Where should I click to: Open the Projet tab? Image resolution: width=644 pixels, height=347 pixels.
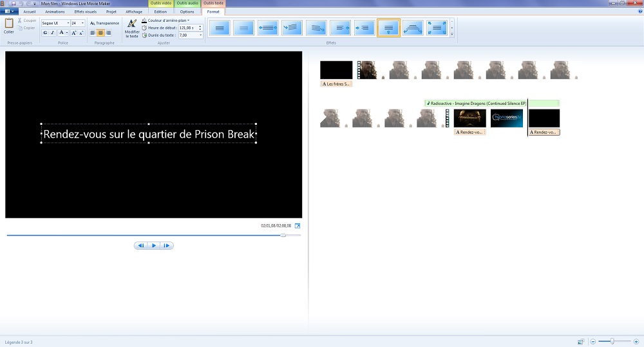tap(111, 12)
